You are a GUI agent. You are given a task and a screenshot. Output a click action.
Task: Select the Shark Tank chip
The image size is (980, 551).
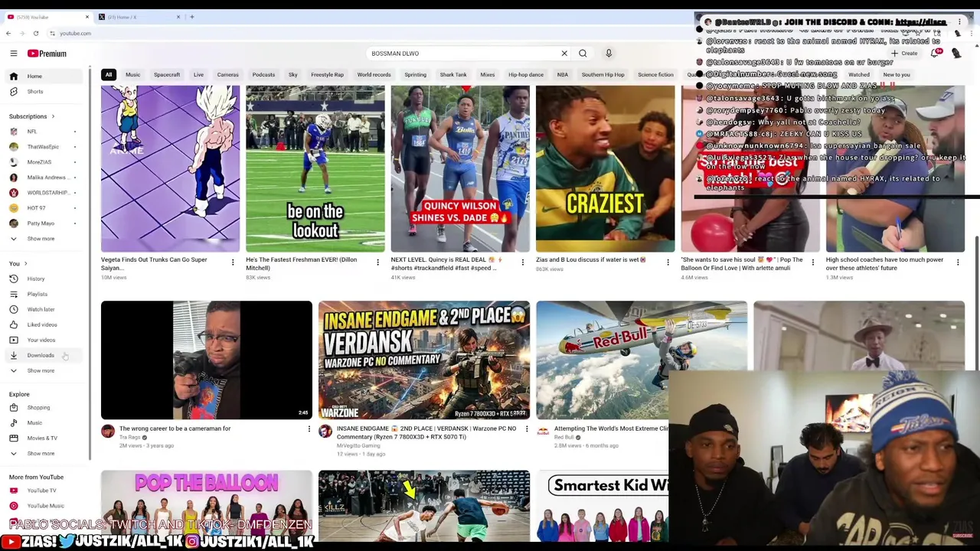pyautogui.click(x=453, y=75)
